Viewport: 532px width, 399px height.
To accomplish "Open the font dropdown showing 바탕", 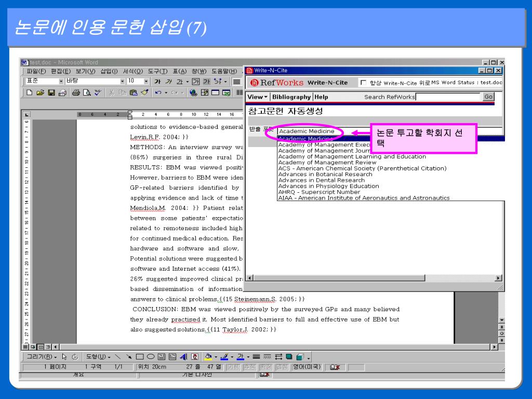I will 123,81.
